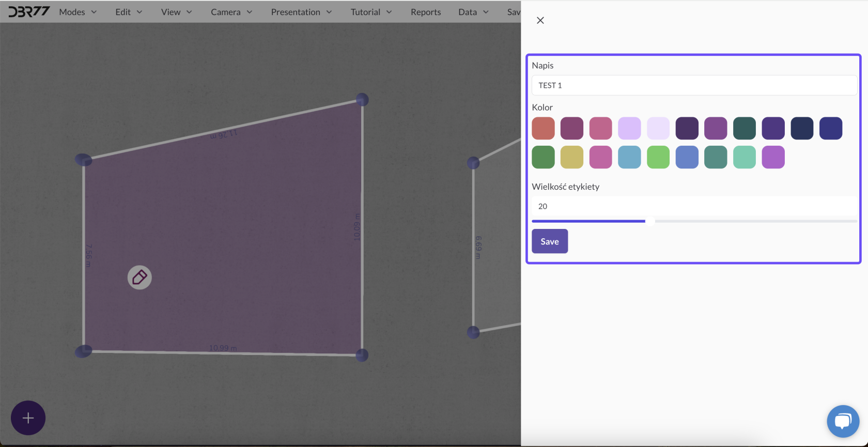
Task: Select the periwinkle blue color swatch
Action: pos(687,157)
